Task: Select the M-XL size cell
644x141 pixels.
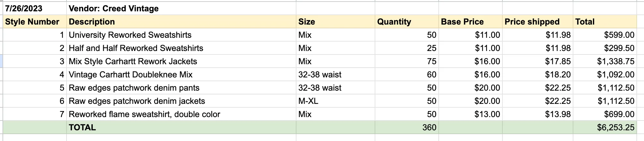Action: pos(336,101)
